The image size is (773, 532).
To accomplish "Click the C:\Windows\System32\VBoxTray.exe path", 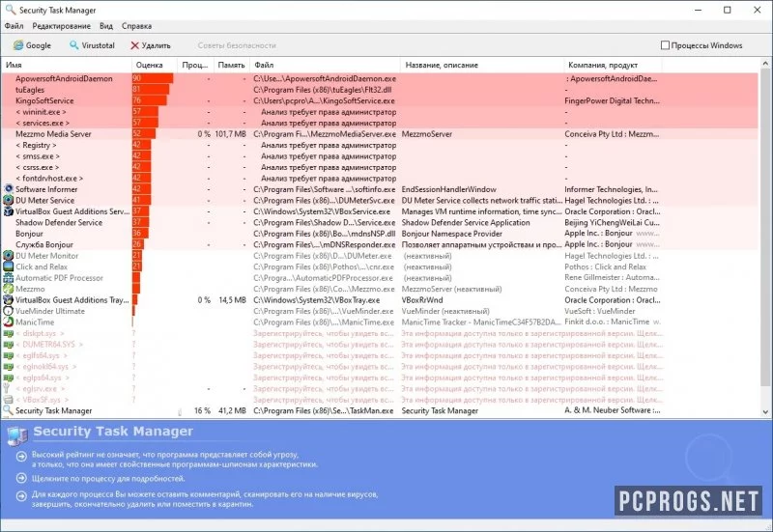I will (317, 300).
